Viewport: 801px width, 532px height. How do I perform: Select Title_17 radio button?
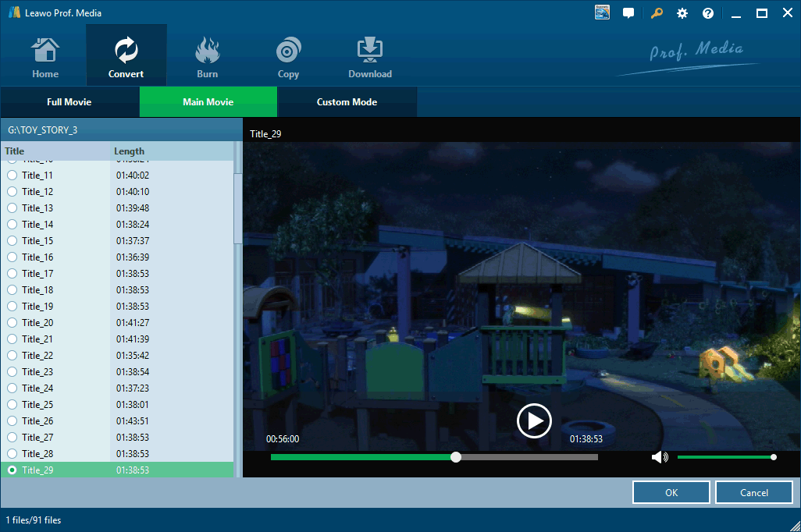click(x=12, y=273)
